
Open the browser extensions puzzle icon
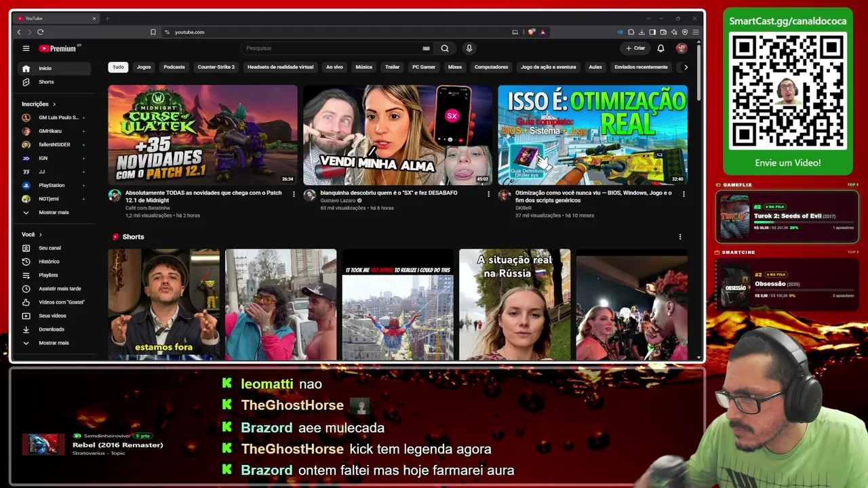[631, 32]
